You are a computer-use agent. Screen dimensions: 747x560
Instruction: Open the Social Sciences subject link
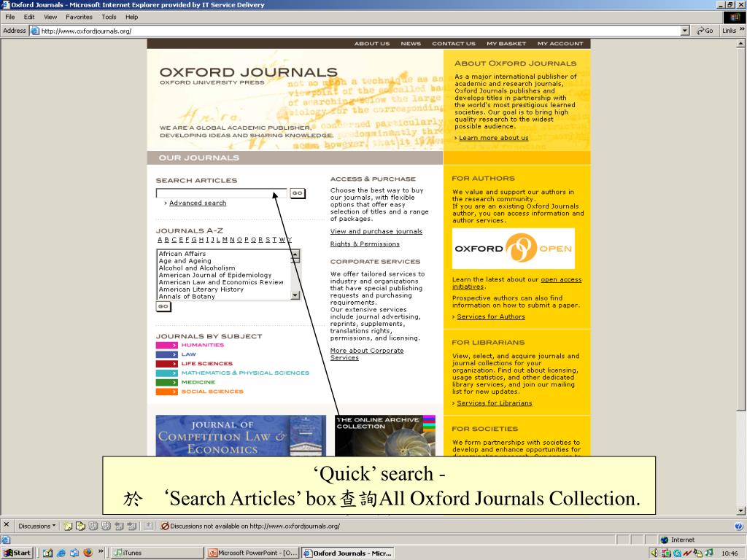coord(212,392)
